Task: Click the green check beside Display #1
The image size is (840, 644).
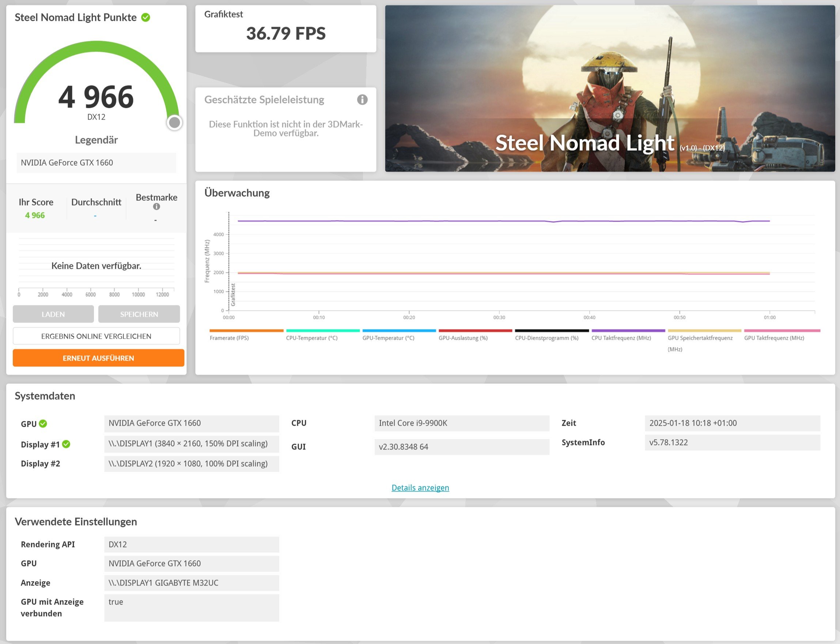Action: click(66, 444)
